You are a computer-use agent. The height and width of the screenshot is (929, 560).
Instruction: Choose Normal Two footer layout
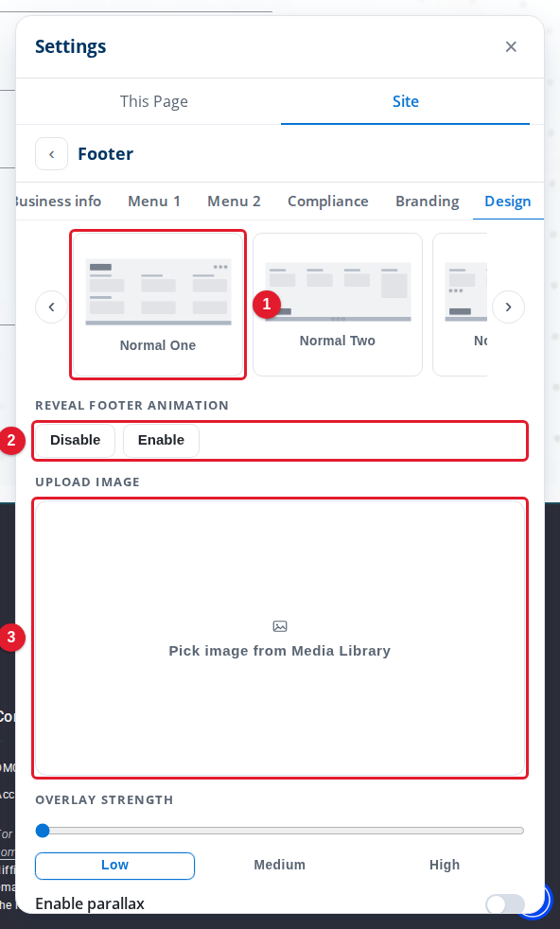(x=338, y=305)
